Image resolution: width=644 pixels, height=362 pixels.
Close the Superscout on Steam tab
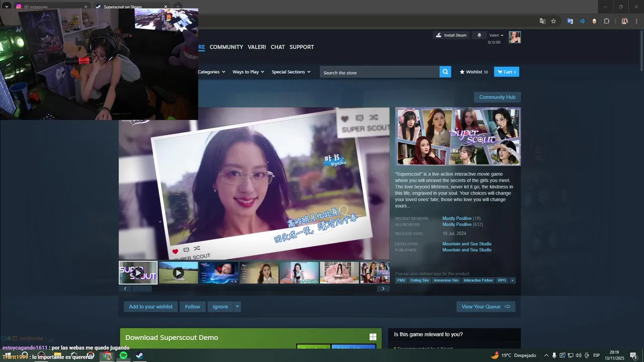click(x=166, y=7)
